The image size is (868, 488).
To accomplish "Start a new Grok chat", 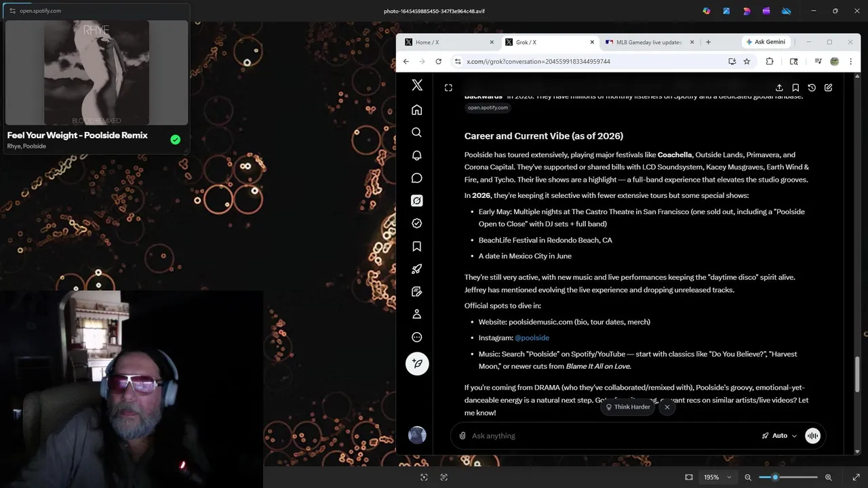I will (x=828, y=87).
